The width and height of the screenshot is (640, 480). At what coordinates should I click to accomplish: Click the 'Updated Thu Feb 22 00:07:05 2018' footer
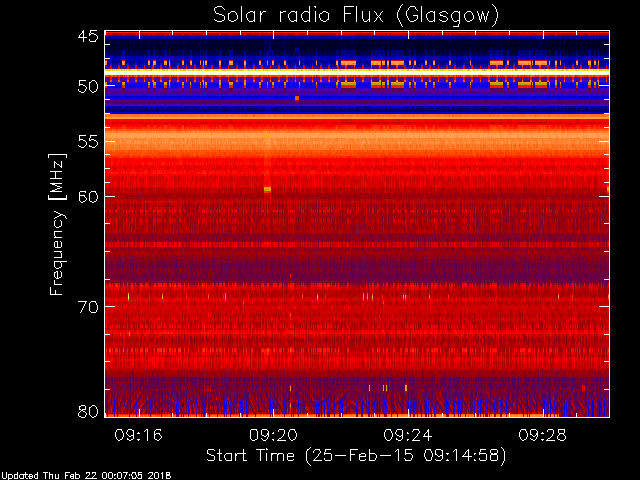tap(86, 476)
